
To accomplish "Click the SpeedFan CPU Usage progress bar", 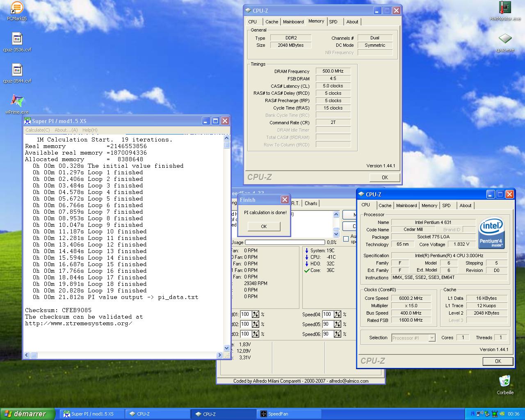I will (x=285, y=242).
